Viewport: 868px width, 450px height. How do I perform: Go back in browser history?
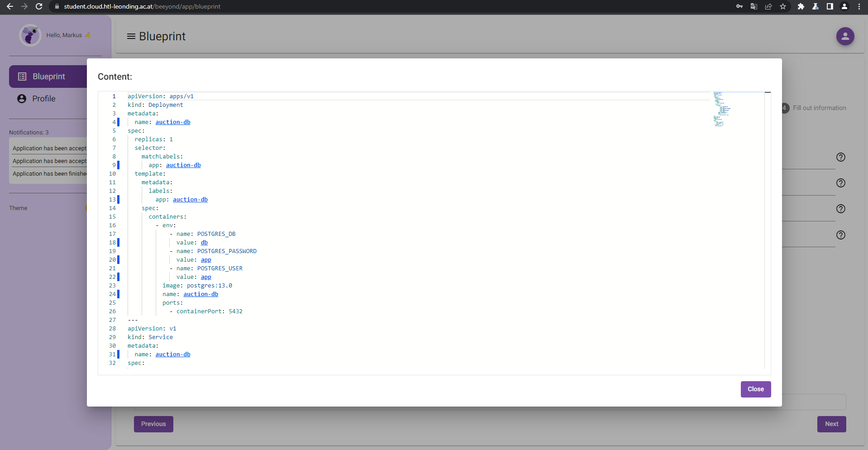click(10, 6)
